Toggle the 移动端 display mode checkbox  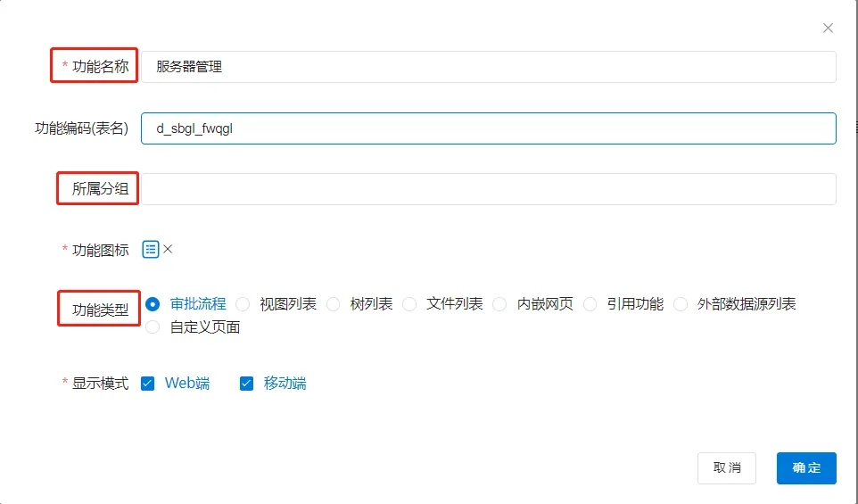tap(247, 384)
